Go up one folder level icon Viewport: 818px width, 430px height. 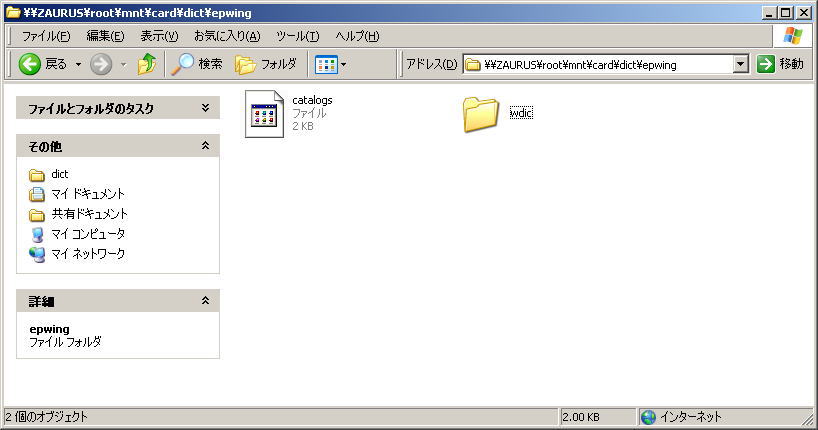click(x=147, y=64)
